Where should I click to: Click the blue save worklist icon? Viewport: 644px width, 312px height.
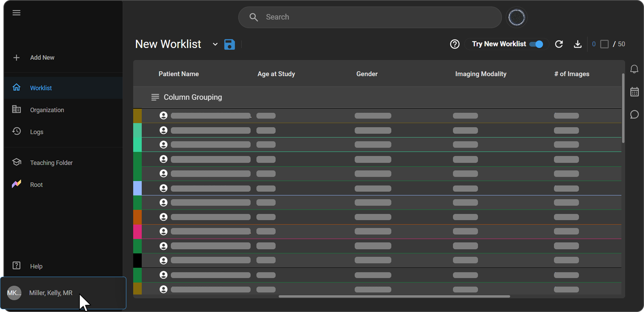pyautogui.click(x=229, y=44)
